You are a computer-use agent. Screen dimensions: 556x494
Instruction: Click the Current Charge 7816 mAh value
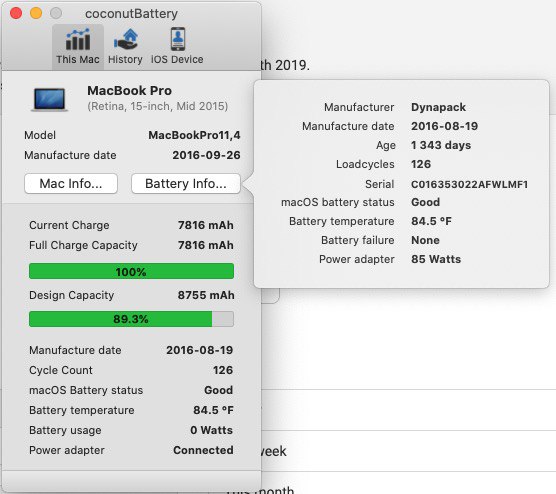206,225
